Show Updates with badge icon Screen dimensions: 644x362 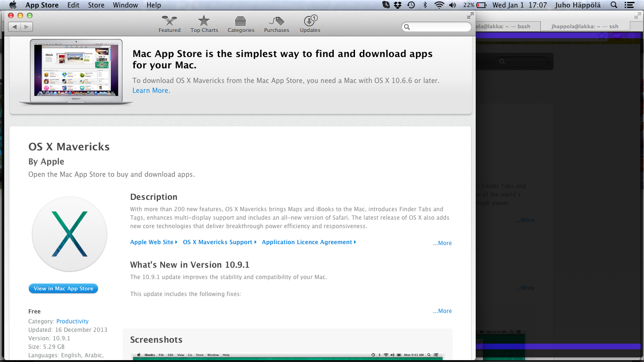click(x=310, y=22)
